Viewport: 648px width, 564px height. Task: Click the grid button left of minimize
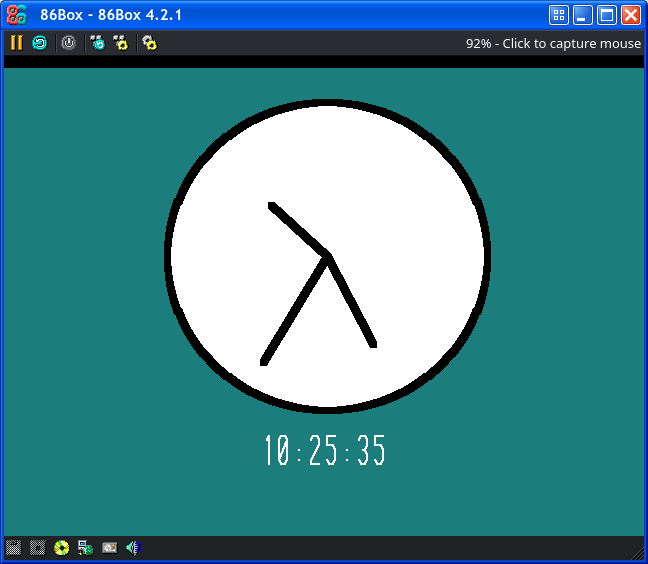pyautogui.click(x=559, y=15)
